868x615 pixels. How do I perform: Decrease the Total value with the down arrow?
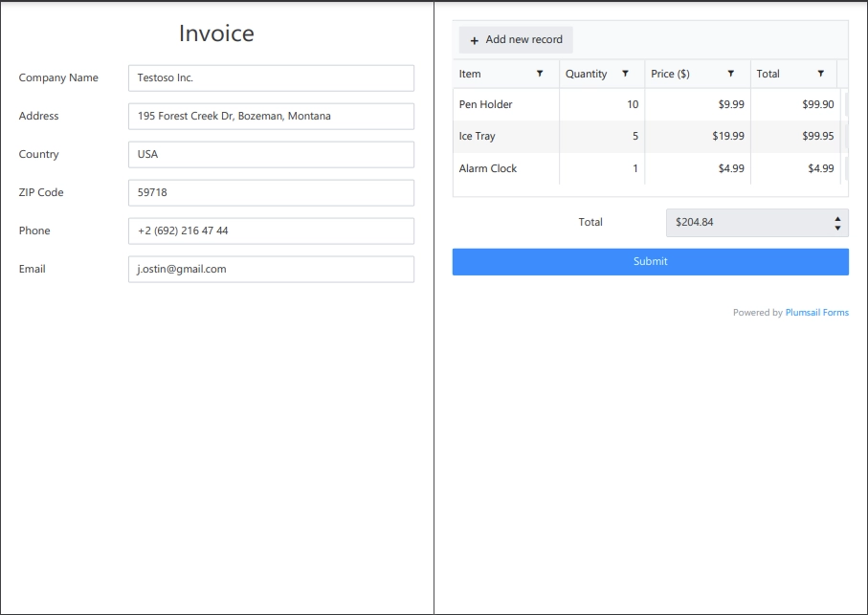click(837, 228)
